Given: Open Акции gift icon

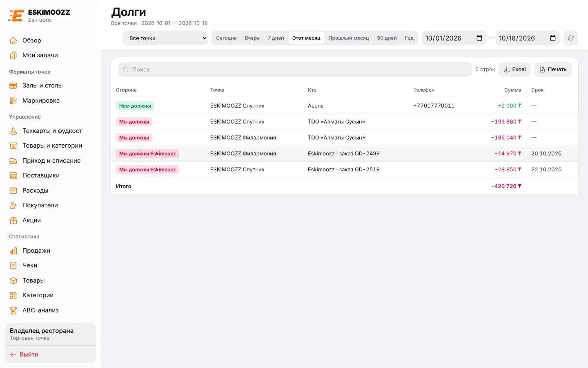Looking at the screenshot, I should click(13, 220).
